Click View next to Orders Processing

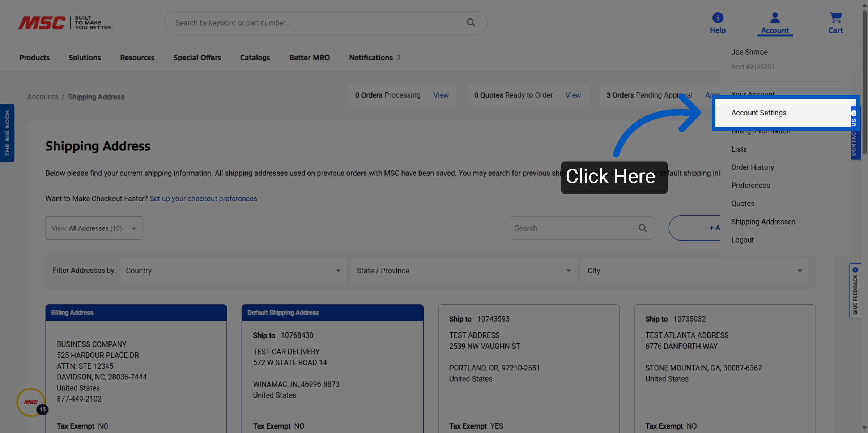pos(441,95)
